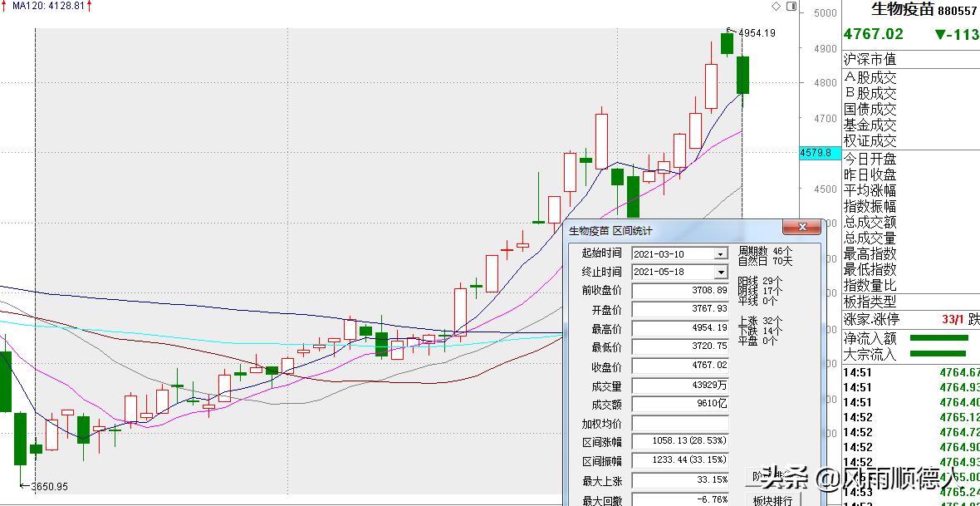Select the 成交额 field showing 9610亿

point(680,404)
